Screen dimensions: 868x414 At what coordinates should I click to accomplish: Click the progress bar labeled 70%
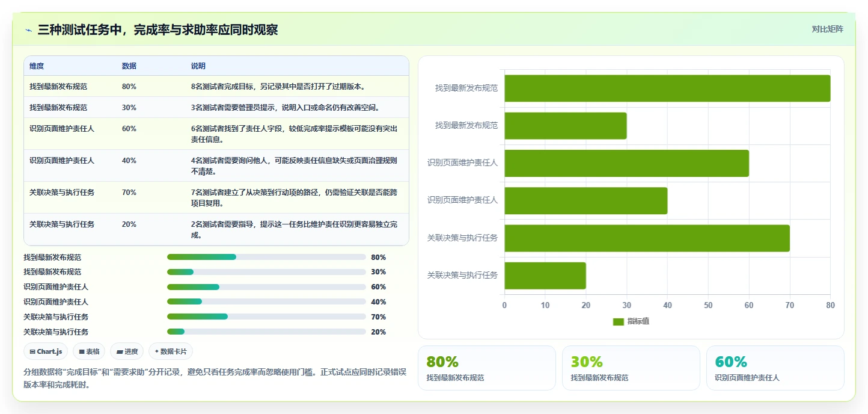point(266,317)
